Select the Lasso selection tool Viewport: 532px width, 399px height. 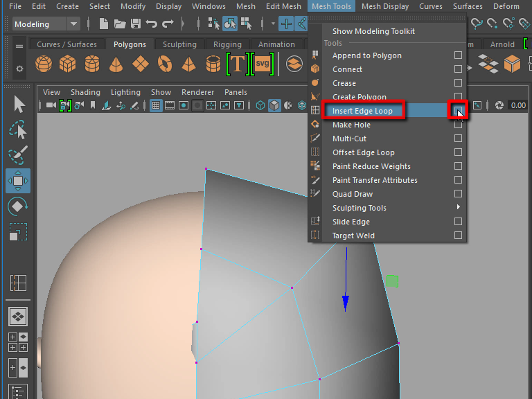(x=18, y=130)
